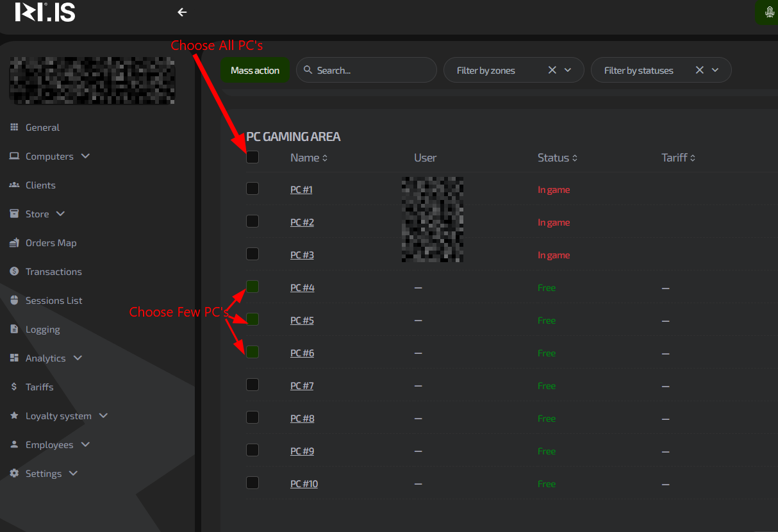Click the Sessions List mouse icon
The width and height of the screenshot is (778, 532).
pyautogui.click(x=14, y=301)
